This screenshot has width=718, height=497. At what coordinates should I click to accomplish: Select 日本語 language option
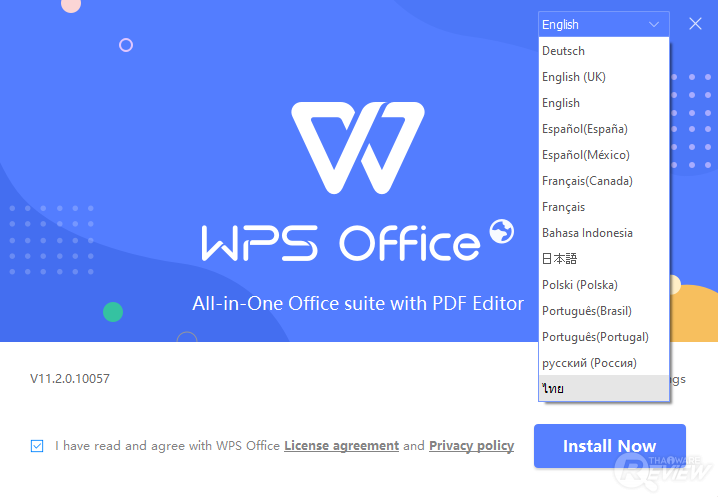coord(604,259)
